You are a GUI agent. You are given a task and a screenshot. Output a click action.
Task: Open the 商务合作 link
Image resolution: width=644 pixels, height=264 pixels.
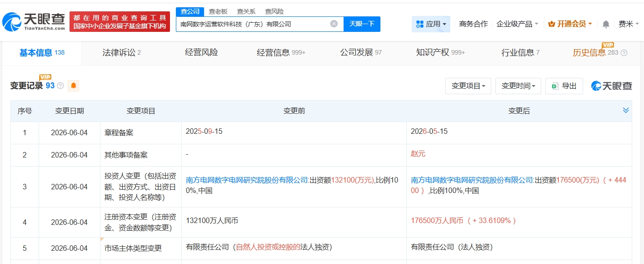[x=474, y=24]
